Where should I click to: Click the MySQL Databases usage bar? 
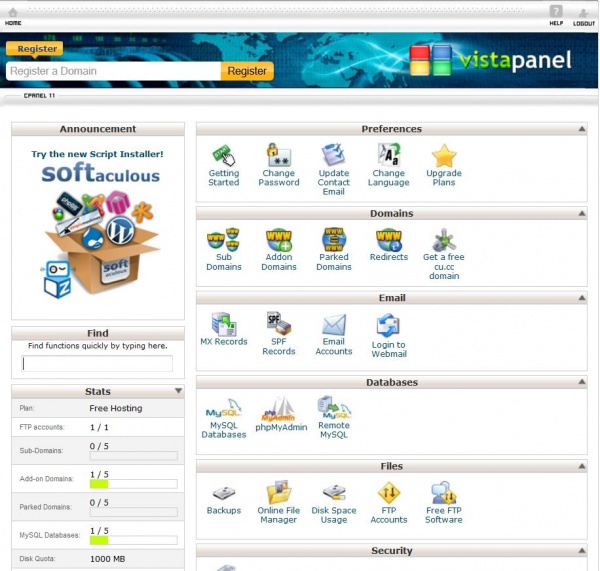134,540
